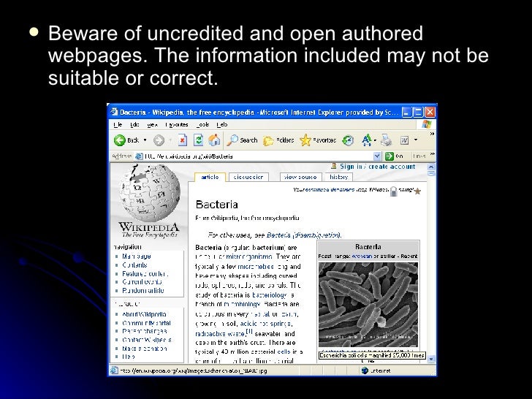
Task: Follow the bacteriology link in the article
Action: (x=270, y=294)
